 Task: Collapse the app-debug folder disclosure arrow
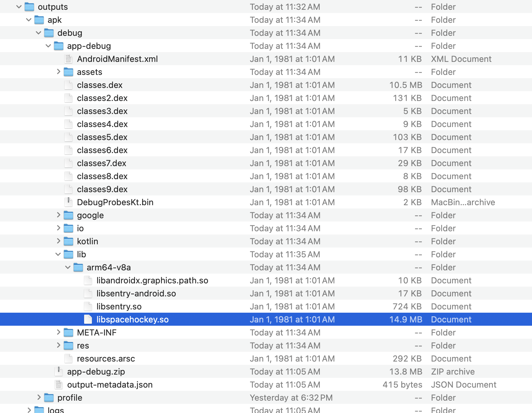48,46
